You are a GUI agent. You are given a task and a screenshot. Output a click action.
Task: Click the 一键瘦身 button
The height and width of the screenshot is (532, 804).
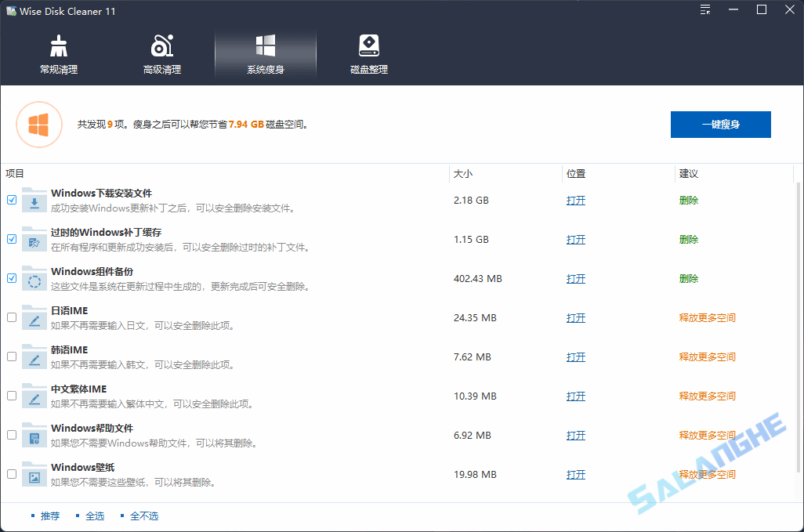[x=720, y=124]
